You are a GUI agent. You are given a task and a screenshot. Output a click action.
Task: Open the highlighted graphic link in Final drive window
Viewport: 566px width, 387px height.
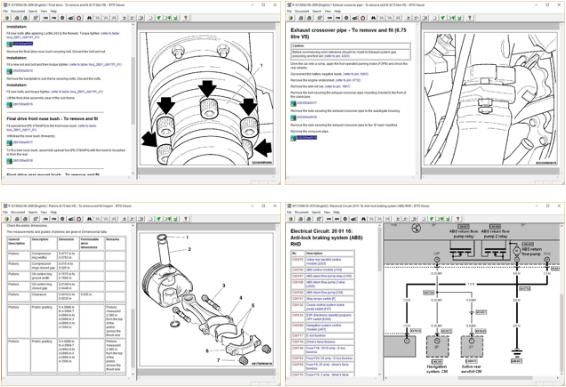point(23,44)
